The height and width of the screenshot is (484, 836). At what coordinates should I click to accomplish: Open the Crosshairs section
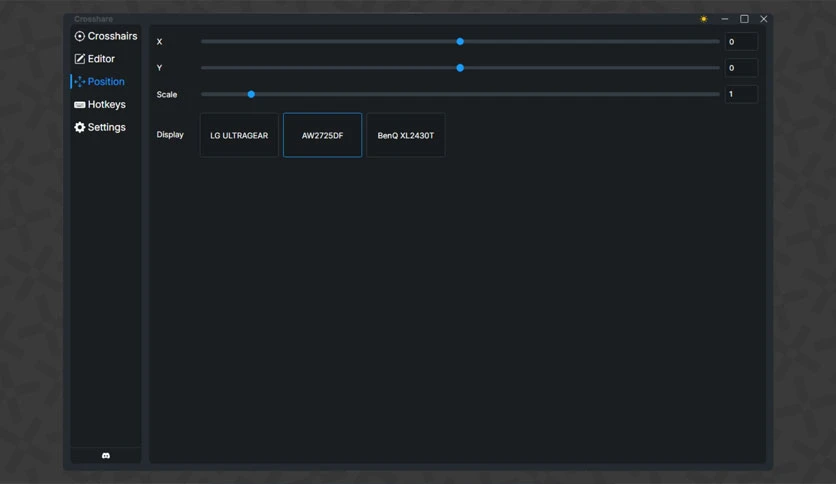click(x=106, y=36)
